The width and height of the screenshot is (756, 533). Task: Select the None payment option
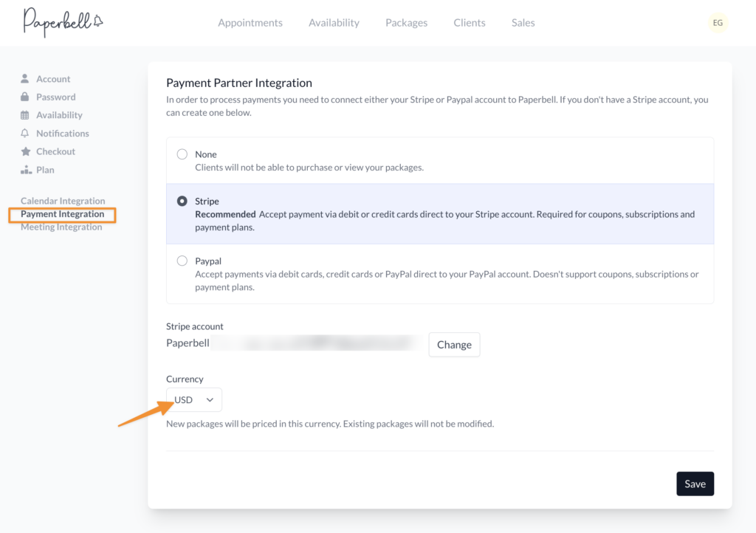coord(182,155)
